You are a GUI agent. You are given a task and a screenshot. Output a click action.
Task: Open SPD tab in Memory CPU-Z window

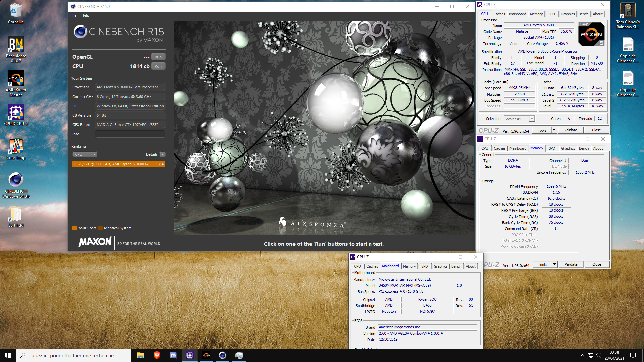click(552, 148)
